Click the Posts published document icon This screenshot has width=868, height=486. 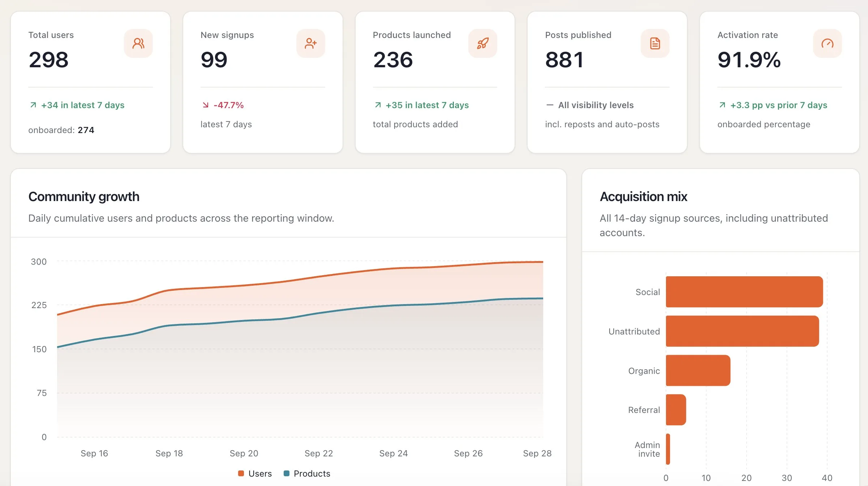(x=655, y=43)
